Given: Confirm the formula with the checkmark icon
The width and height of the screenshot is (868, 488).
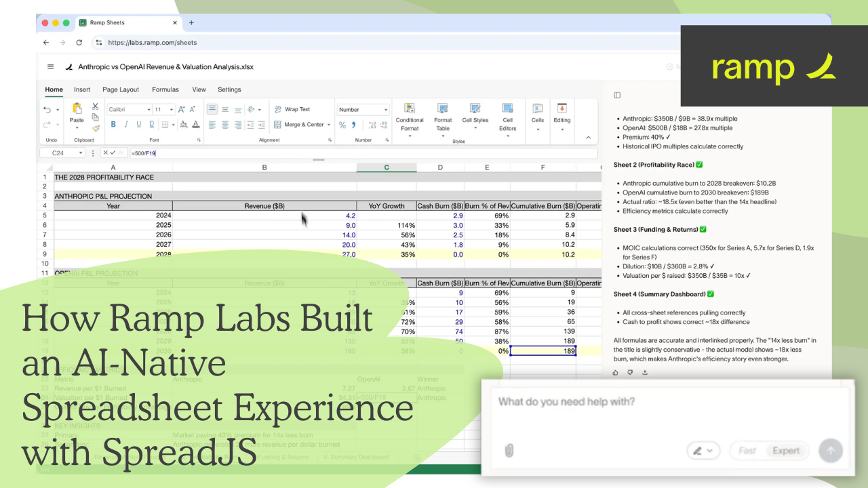Looking at the screenshot, I should [x=114, y=153].
